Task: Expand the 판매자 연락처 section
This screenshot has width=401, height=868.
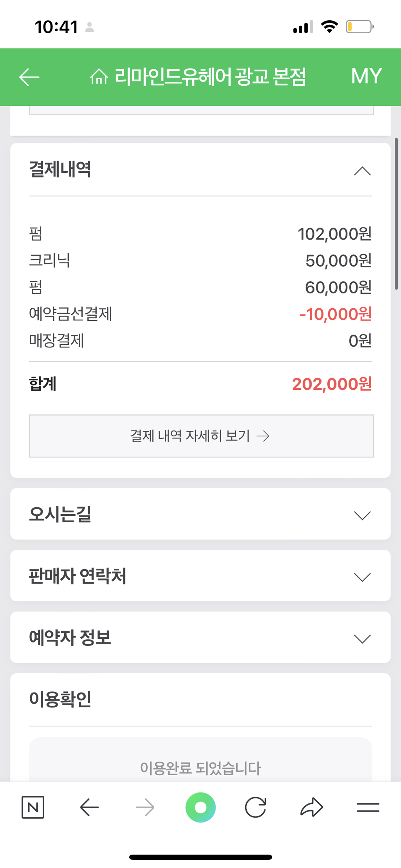Action: (x=362, y=577)
